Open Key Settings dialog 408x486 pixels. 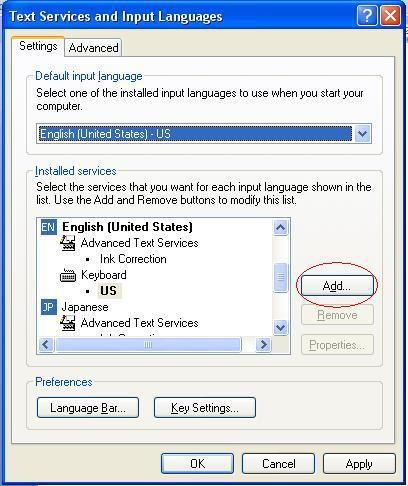[x=205, y=408]
